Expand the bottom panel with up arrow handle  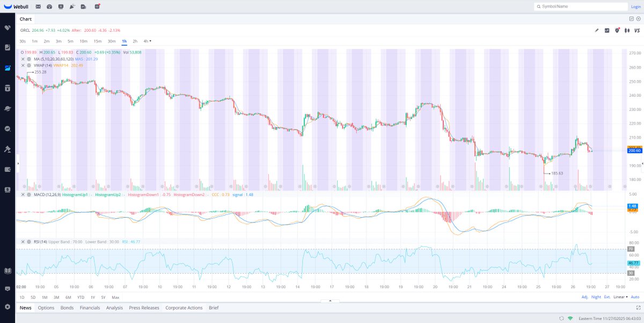(x=330, y=301)
